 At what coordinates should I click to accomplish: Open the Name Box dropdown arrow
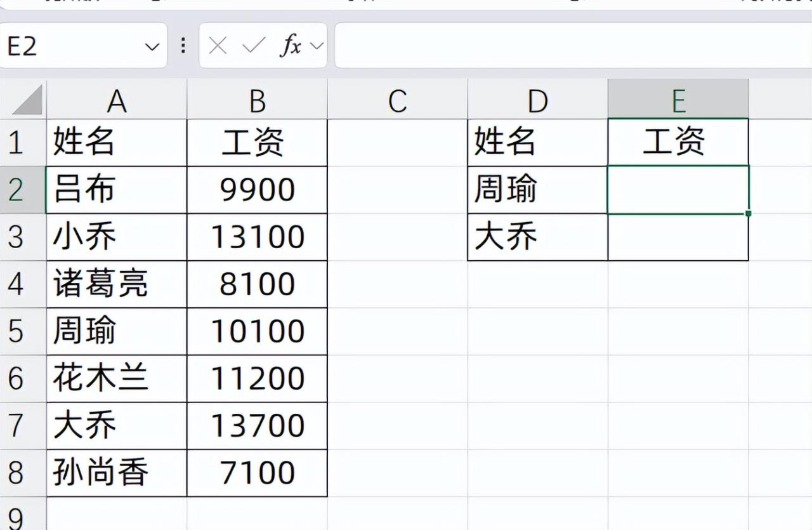coord(152,46)
